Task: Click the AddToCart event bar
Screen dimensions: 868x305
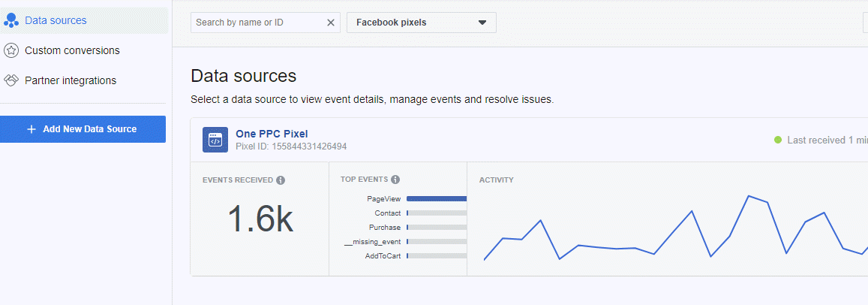Action: pos(436,256)
